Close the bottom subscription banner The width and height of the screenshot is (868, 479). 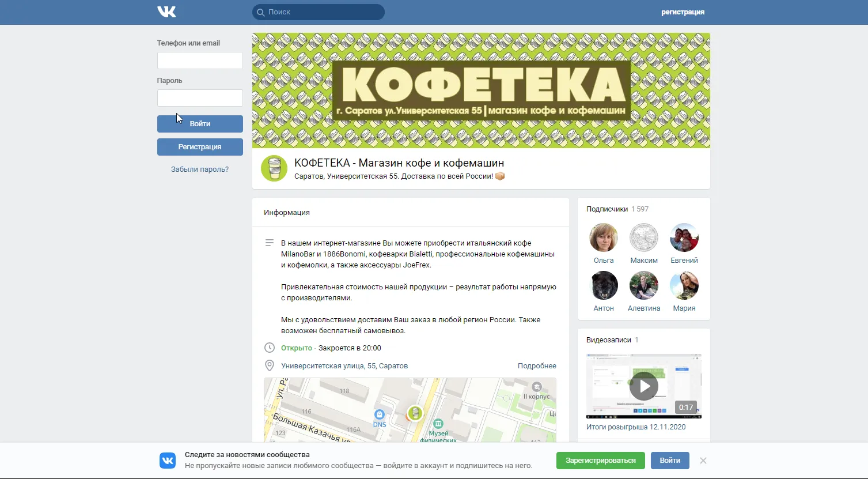(x=703, y=461)
